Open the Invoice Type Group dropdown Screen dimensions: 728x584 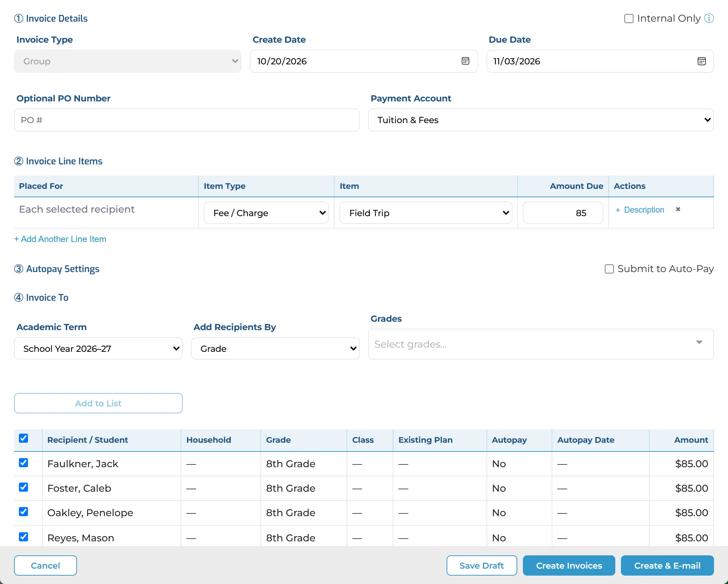(128, 61)
